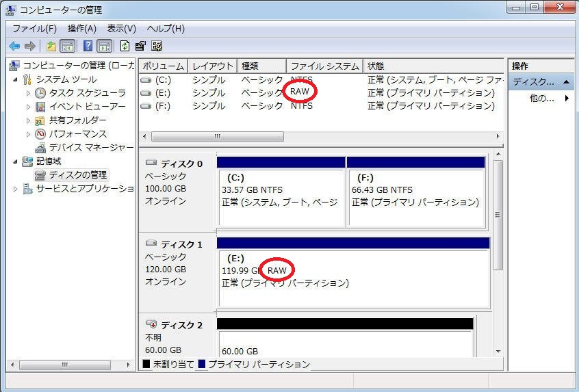The image size is (579, 392).
Task: Click the blue Help question mark icon
Action: click(88, 46)
